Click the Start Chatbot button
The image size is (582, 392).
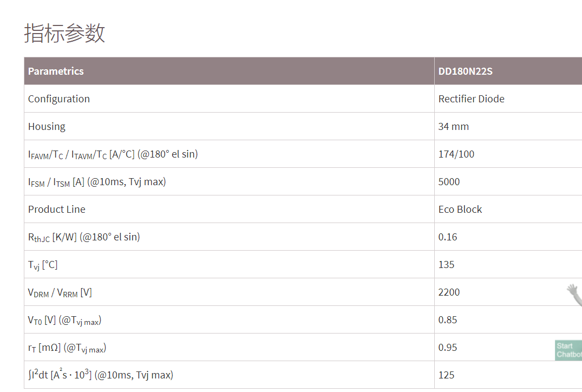coord(568,350)
